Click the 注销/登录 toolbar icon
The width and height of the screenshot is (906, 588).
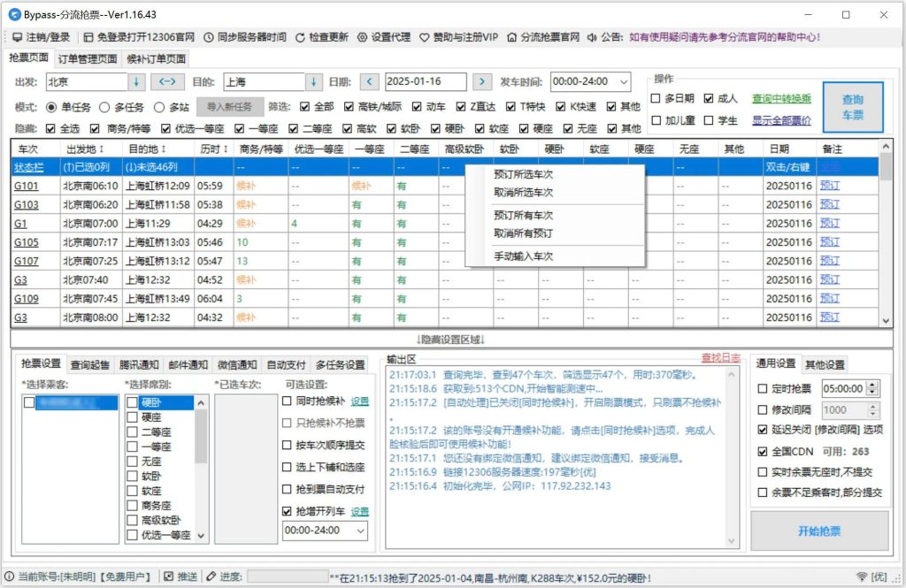18,37
